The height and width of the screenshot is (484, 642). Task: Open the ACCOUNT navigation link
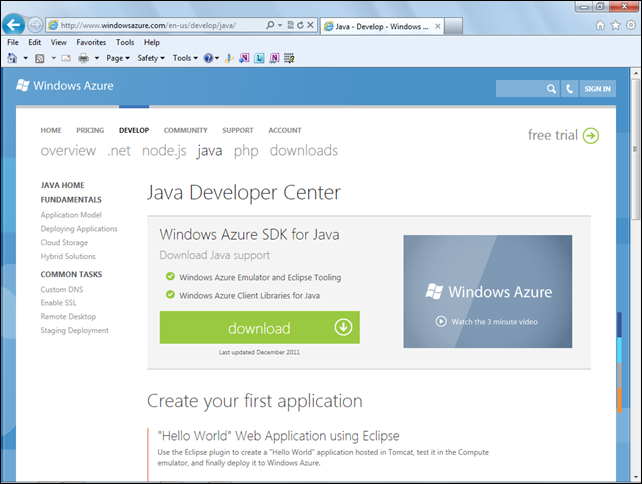(x=285, y=130)
